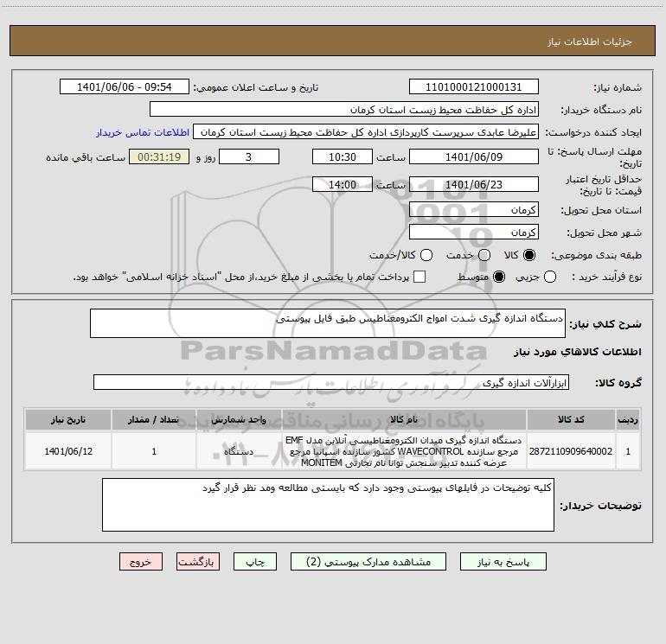Click the quantity cell showing 1
Viewport: 666px width, 644px height.
tap(154, 451)
